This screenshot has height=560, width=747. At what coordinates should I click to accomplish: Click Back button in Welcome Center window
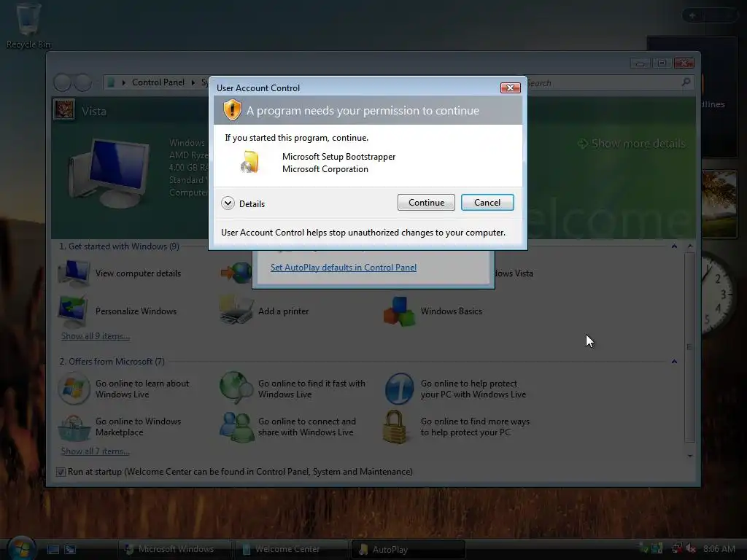[63, 83]
